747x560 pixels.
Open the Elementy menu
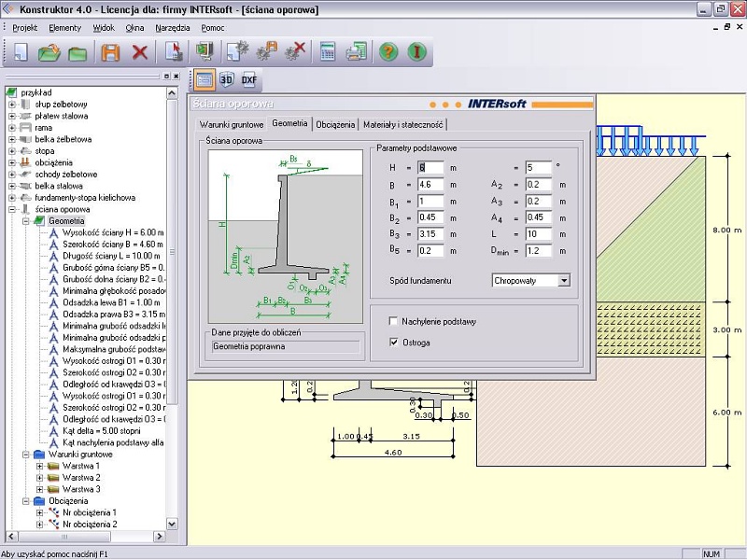pyautogui.click(x=64, y=28)
